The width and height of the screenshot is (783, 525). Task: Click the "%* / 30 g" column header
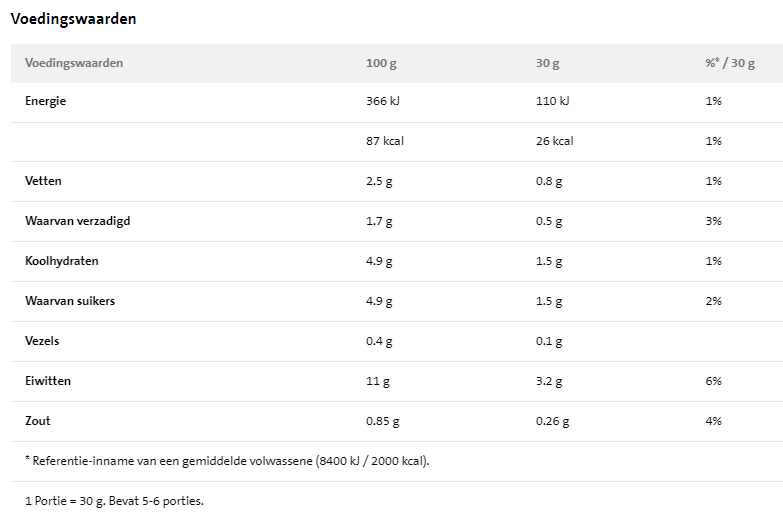[x=729, y=63]
